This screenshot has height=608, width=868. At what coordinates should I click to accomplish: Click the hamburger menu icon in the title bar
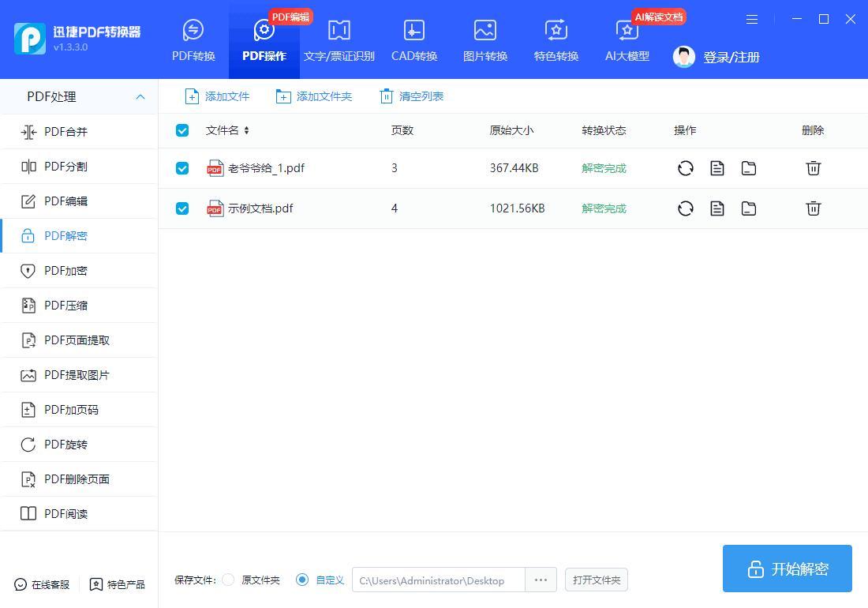coord(752,19)
